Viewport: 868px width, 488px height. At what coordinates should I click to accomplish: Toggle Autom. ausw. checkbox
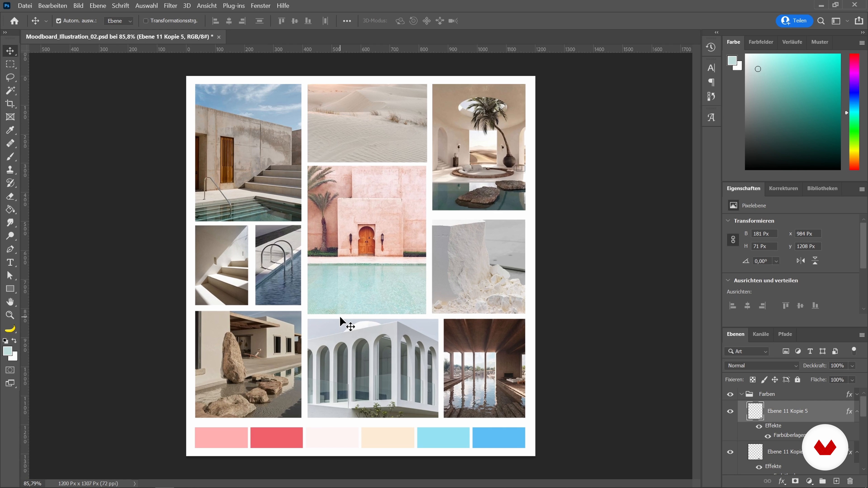(59, 21)
